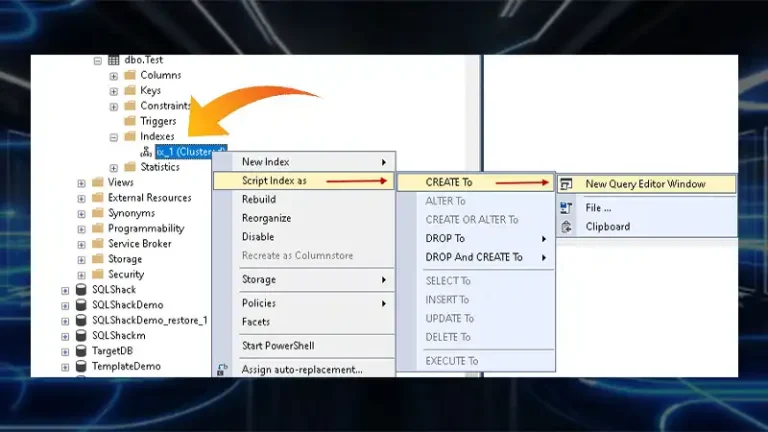This screenshot has width=768, height=432.
Task: Click the Clipboard icon in submenu
Action: 566,227
